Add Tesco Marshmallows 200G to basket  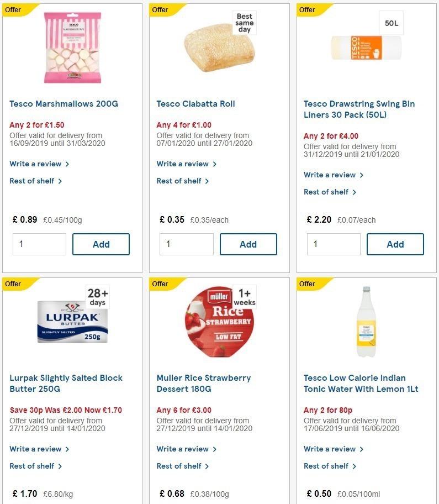[x=101, y=244]
